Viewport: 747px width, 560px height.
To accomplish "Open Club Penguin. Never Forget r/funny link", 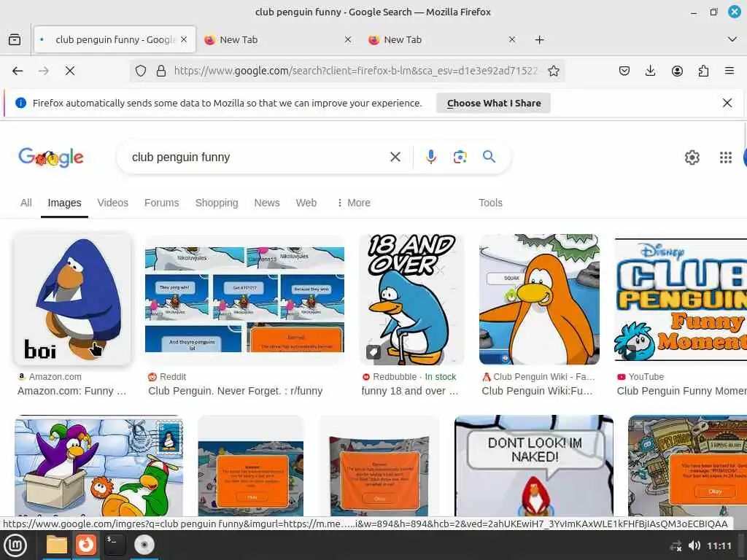I will tap(236, 391).
